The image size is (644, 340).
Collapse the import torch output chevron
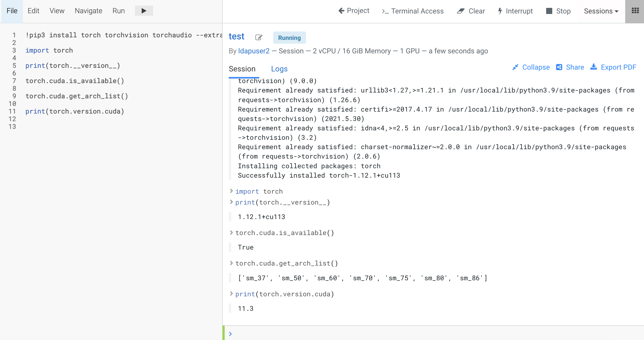231,191
